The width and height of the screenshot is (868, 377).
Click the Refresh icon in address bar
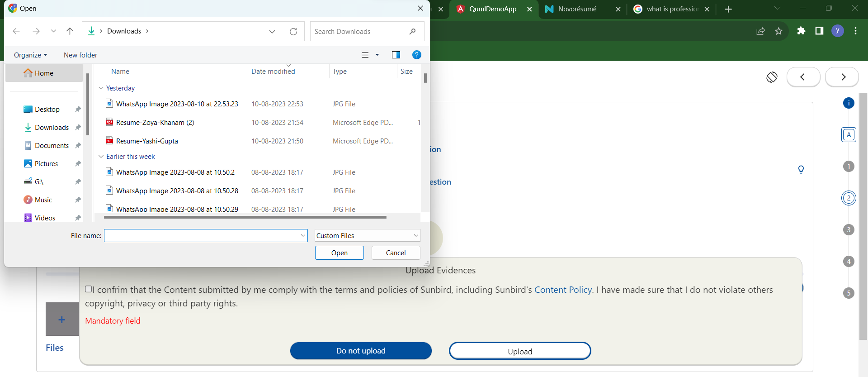click(x=293, y=31)
